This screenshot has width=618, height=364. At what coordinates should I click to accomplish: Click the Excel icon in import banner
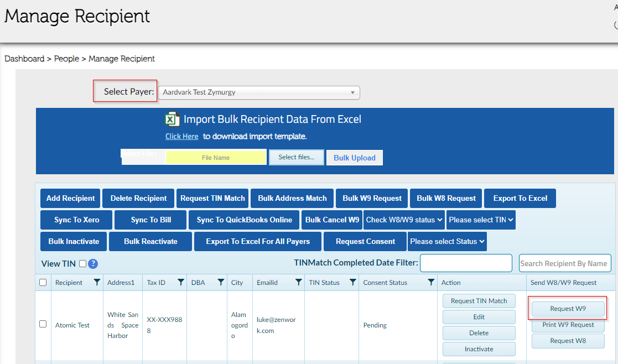[x=173, y=119]
